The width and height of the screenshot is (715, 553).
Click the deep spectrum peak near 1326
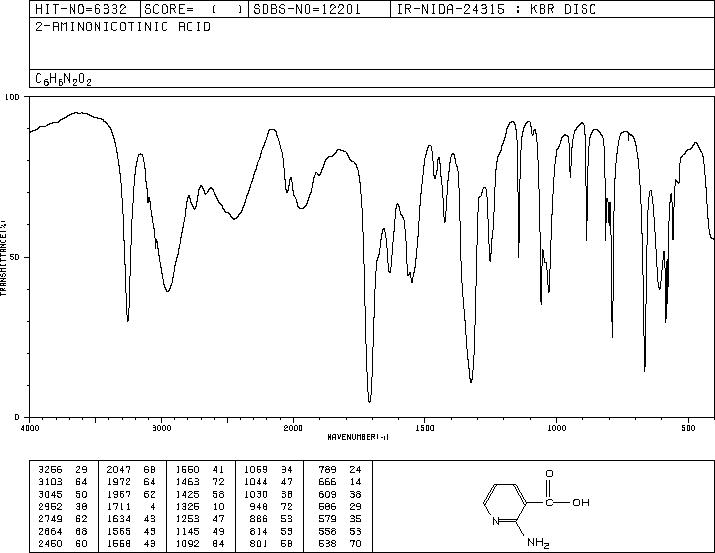471,380
